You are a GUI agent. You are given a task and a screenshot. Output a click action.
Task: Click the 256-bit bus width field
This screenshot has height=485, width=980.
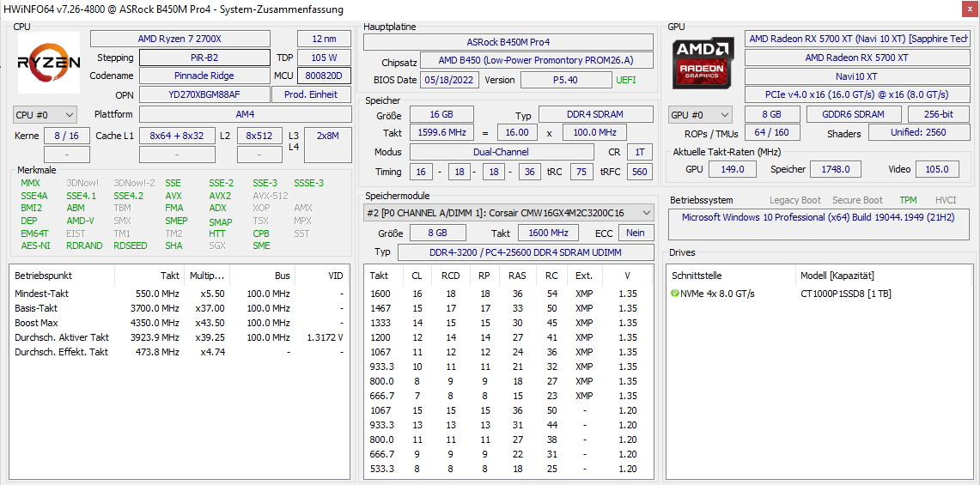(939, 114)
